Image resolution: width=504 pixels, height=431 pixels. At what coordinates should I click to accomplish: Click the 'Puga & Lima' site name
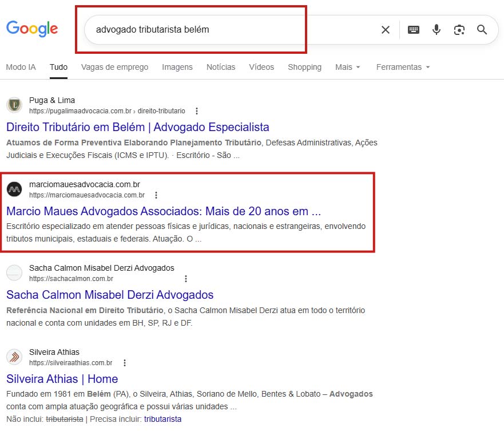point(52,100)
